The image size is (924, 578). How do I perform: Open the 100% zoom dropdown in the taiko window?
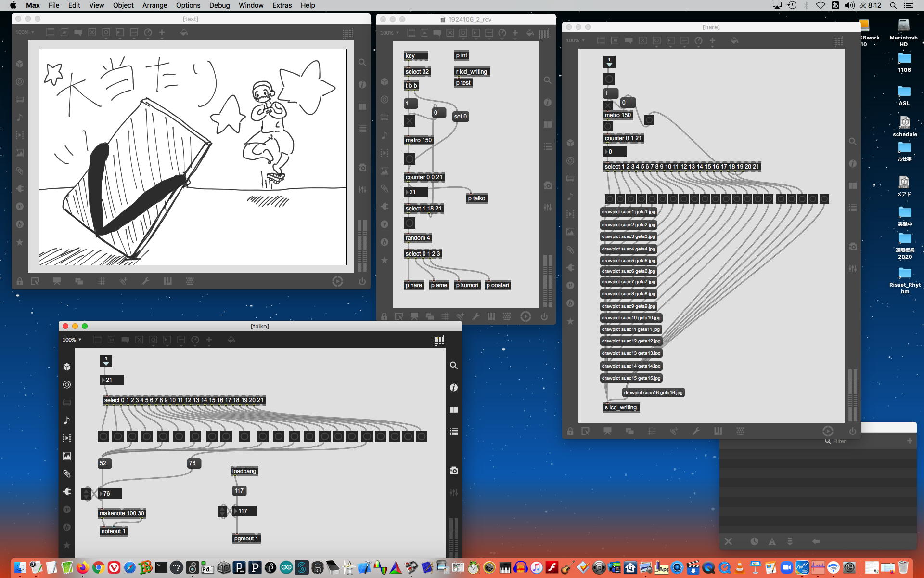click(72, 340)
